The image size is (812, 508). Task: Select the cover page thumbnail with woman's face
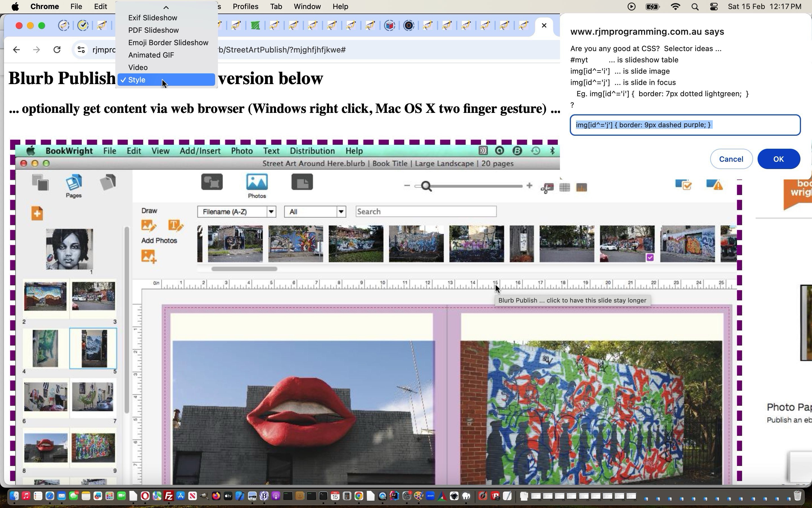[69, 249]
